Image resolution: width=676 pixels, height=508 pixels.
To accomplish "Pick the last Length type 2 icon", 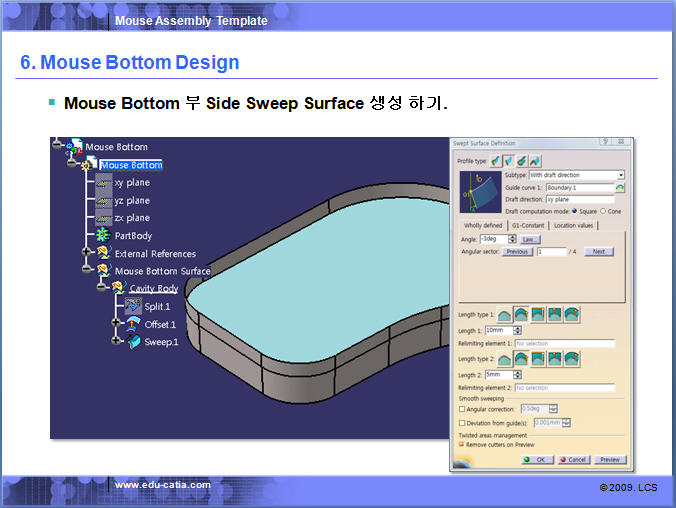I will (571, 358).
